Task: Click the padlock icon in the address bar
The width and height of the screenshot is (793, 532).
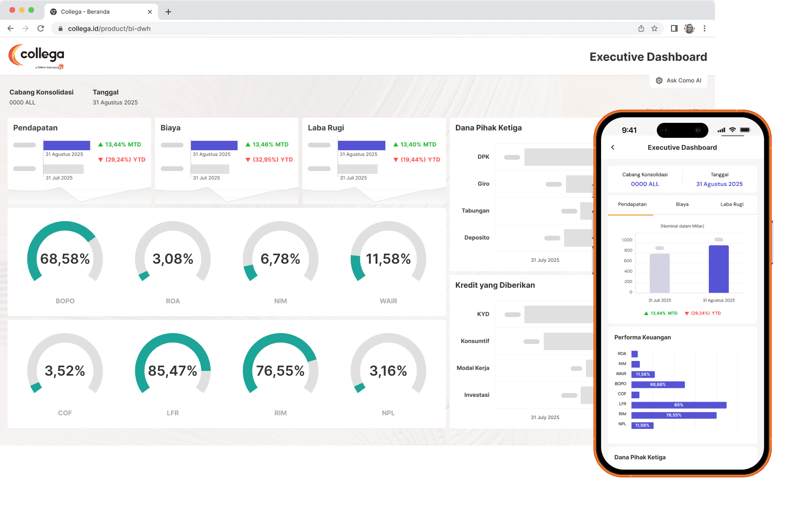Action: [x=60, y=28]
